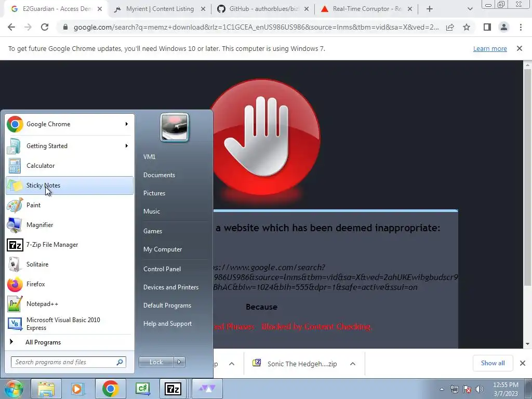Open 7-Zip from the taskbar
532x399 pixels.
coord(173,389)
